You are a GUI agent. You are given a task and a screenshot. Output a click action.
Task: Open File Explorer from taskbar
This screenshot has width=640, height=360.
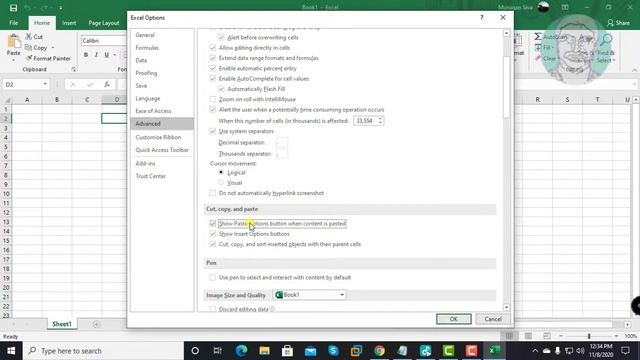[264, 351]
